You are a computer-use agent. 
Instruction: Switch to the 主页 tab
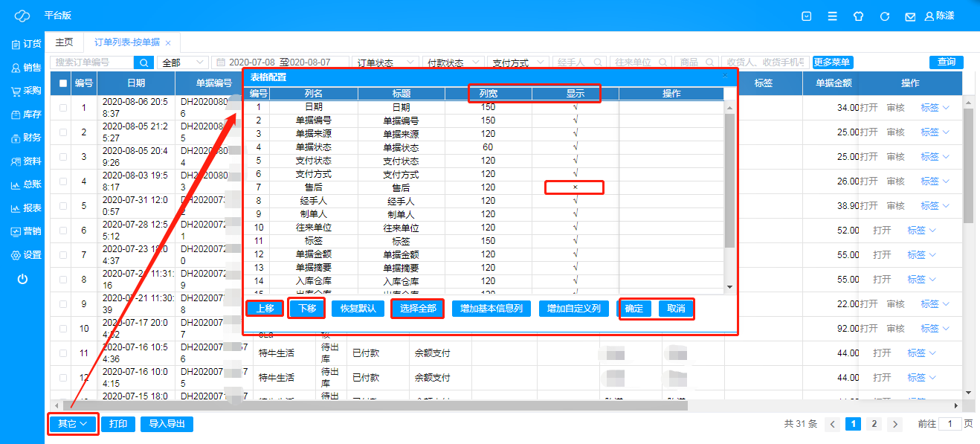65,42
